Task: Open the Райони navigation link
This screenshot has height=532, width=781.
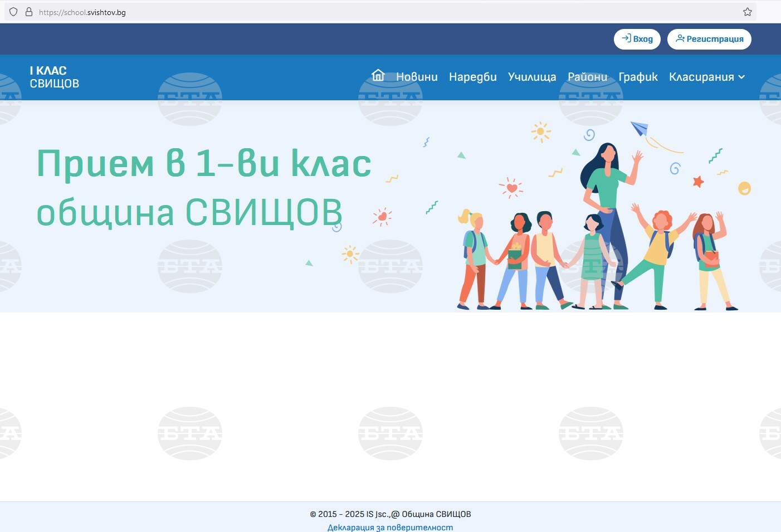Action: pos(587,77)
